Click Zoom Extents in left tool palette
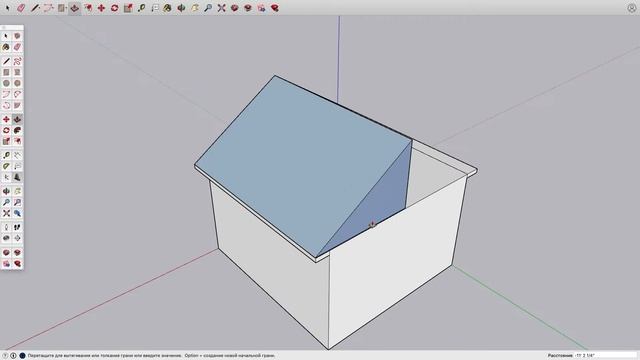Viewport: 640px width, 360px height. 6,213
